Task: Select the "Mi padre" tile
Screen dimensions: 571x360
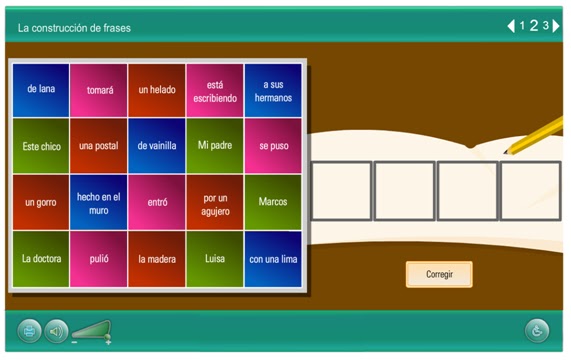Action: click(x=215, y=146)
